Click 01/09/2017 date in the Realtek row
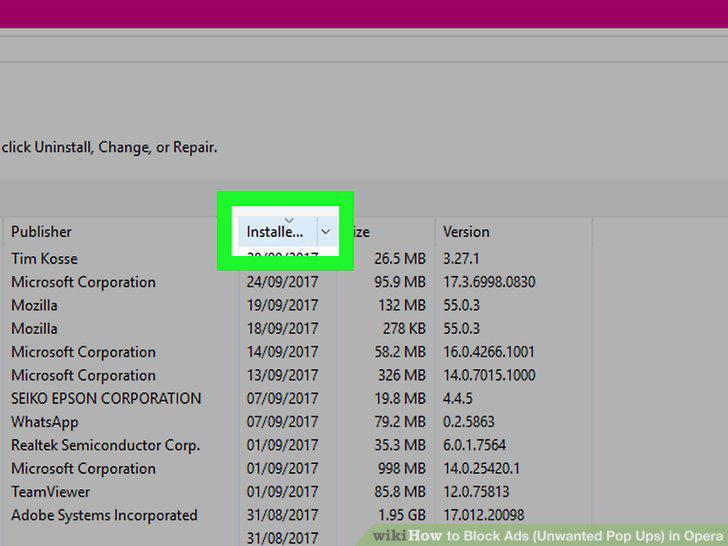Viewport: 728px width, 546px height. [282, 445]
